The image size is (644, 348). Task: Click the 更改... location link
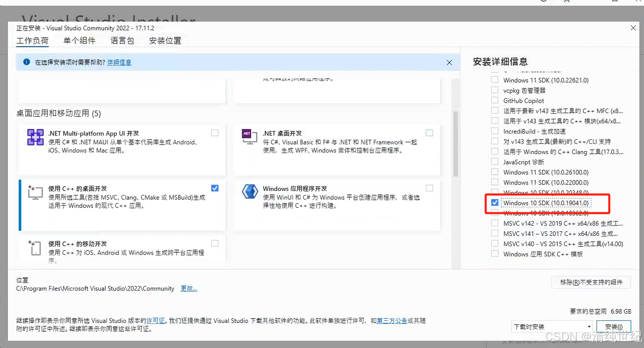[189, 288]
